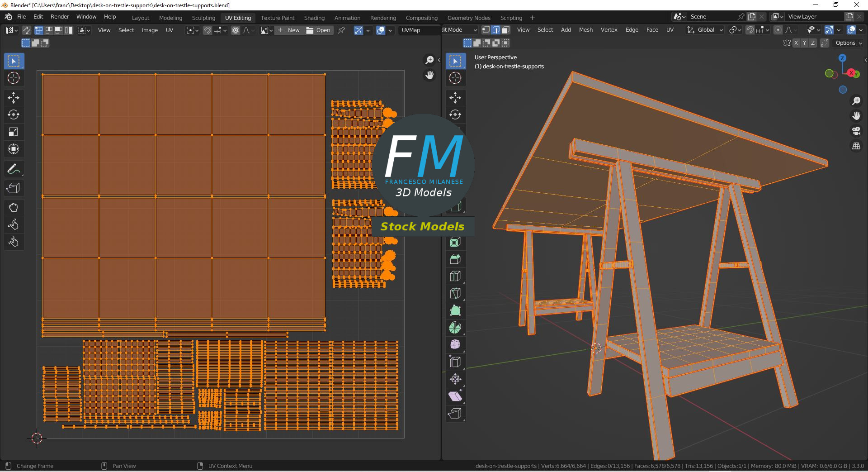Viewport: 868px width, 472px height.
Task: Select the 3D viewport Knife tool
Action: [455, 294]
